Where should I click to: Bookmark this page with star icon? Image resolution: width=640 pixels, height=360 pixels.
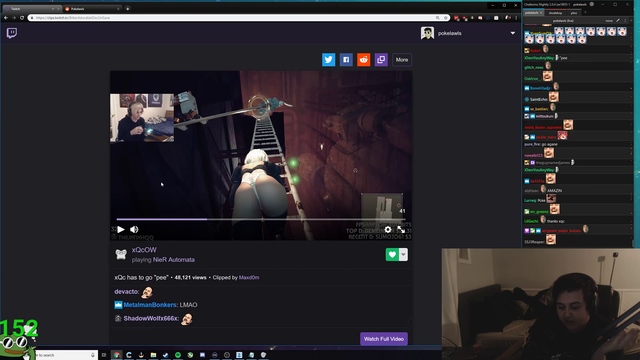click(445, 18)
